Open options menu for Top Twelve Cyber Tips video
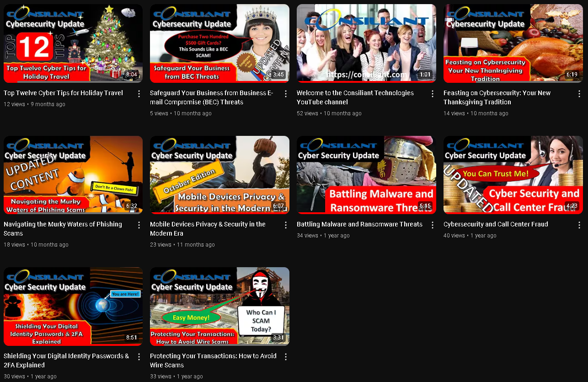 point(139,94)
